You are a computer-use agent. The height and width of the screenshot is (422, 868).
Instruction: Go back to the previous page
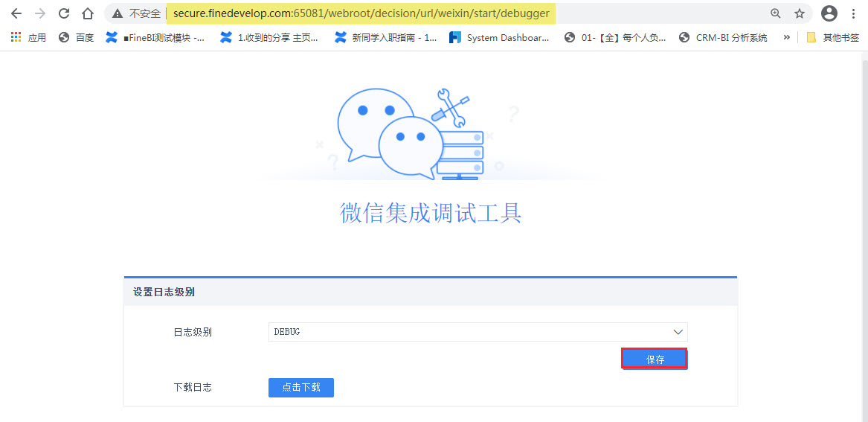click(16, 14)
